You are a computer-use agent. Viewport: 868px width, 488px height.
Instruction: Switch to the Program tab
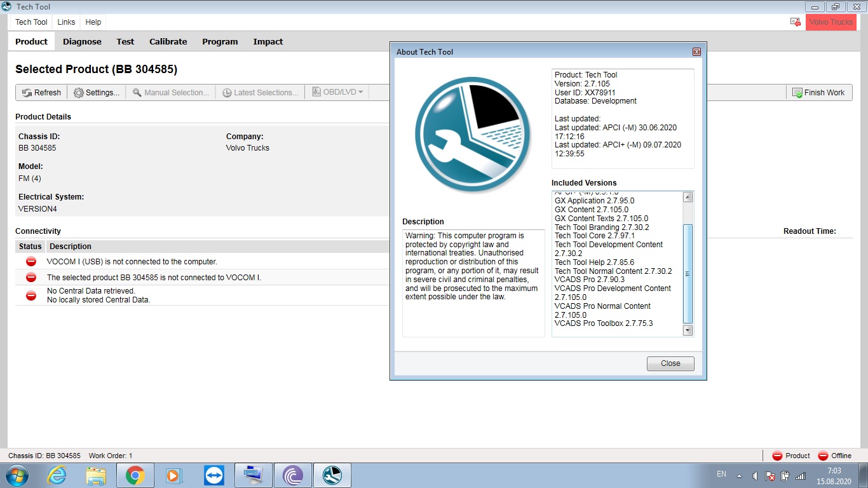[220, 42]
